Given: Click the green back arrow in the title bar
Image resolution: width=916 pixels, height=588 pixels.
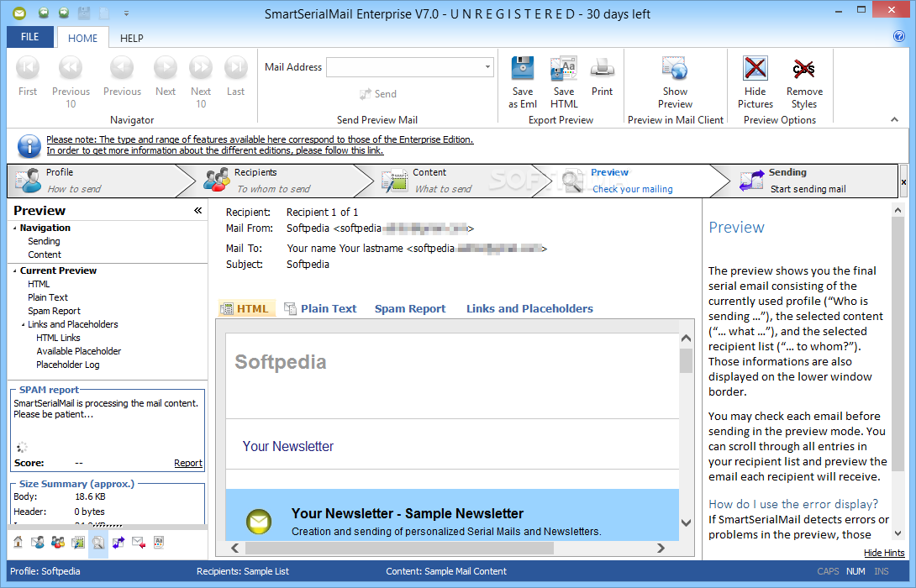Looking at the screenshot, I should (43, 13).
